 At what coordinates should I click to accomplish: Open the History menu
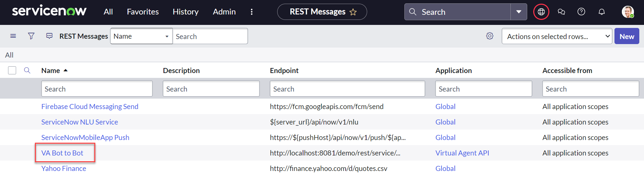click(x=186, y=12)
